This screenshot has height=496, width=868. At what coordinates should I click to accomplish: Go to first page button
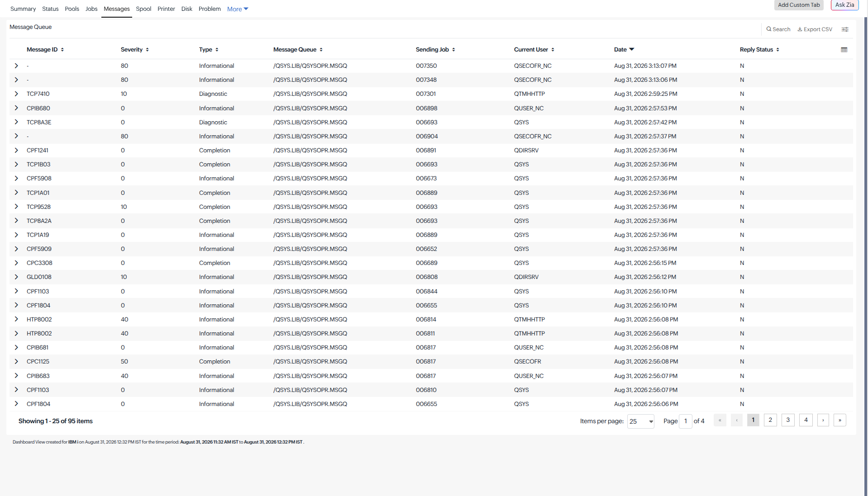coord(720,420)
